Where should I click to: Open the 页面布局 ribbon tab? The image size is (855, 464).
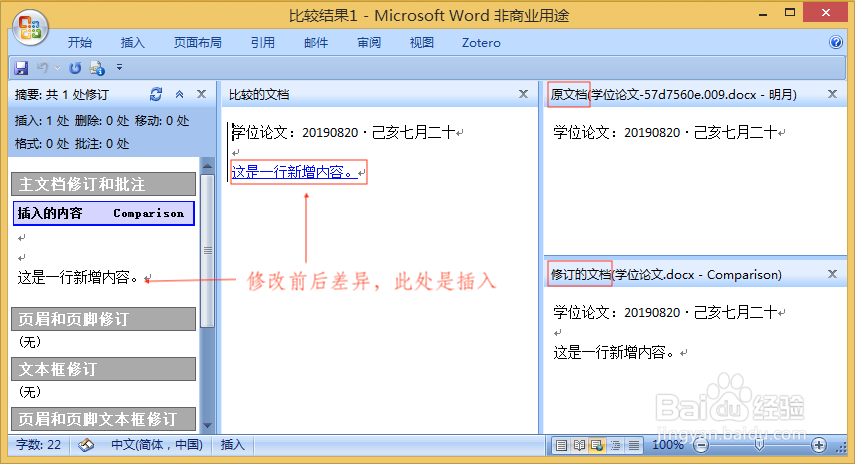coord(197,43)
